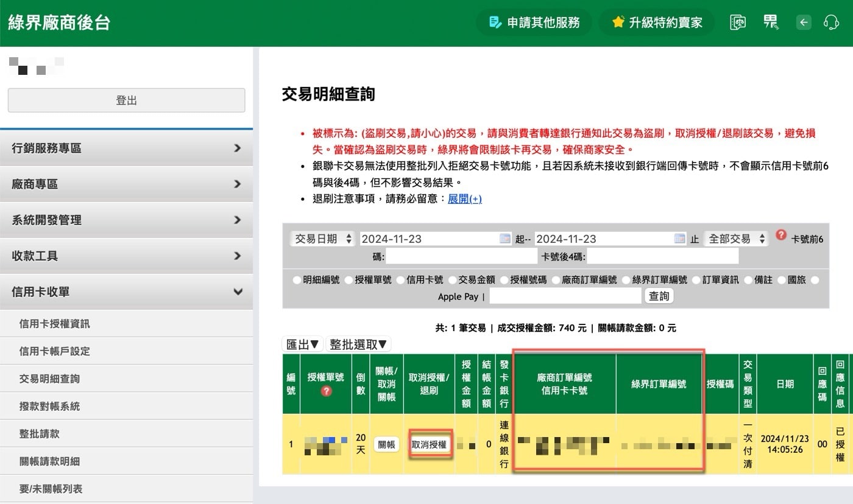Expand 收款工具 sidebar section
This screenshot has height=504, width=853.
point(126,256)
